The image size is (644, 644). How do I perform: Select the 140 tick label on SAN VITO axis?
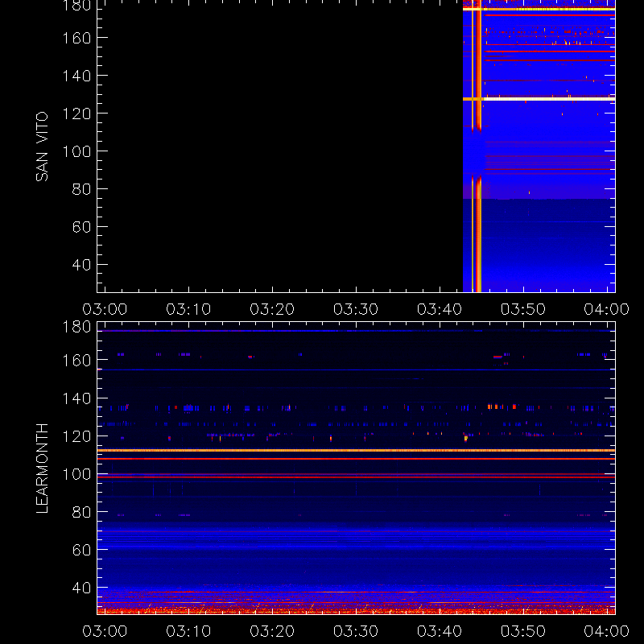[76, 76]
